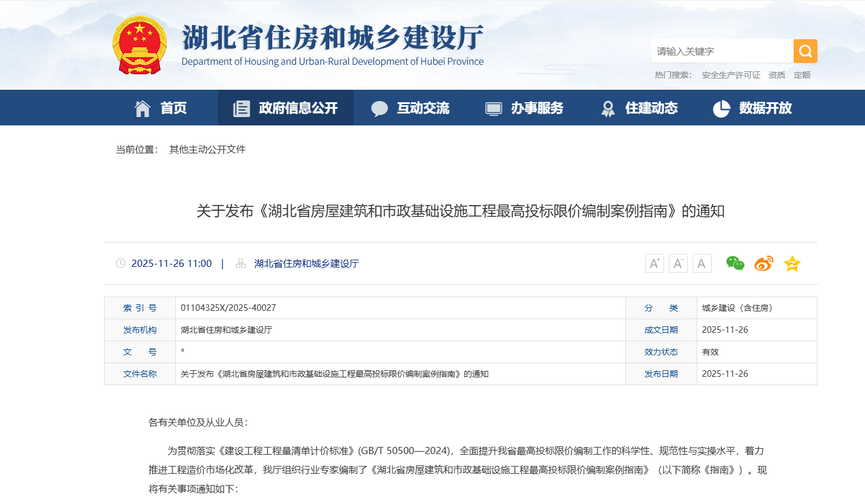Share article via WeChat icon
Viewport: 865px width, 504px height.
735,263
